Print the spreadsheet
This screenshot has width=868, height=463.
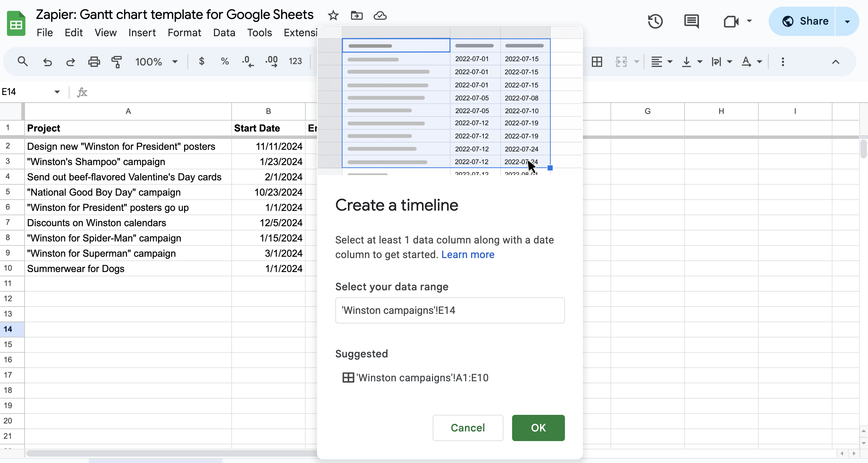click(x=94, y=62)
